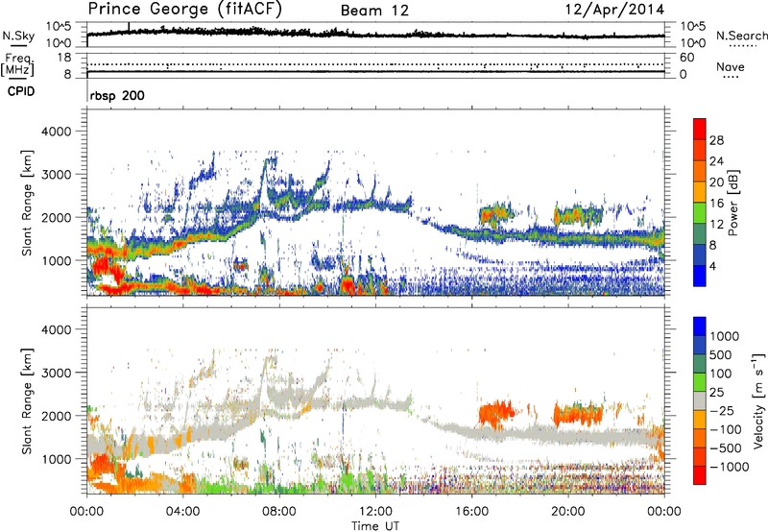Click the '60' Nave axis value
This screenshot has height=532, width=768.
(x=686, y=58)
